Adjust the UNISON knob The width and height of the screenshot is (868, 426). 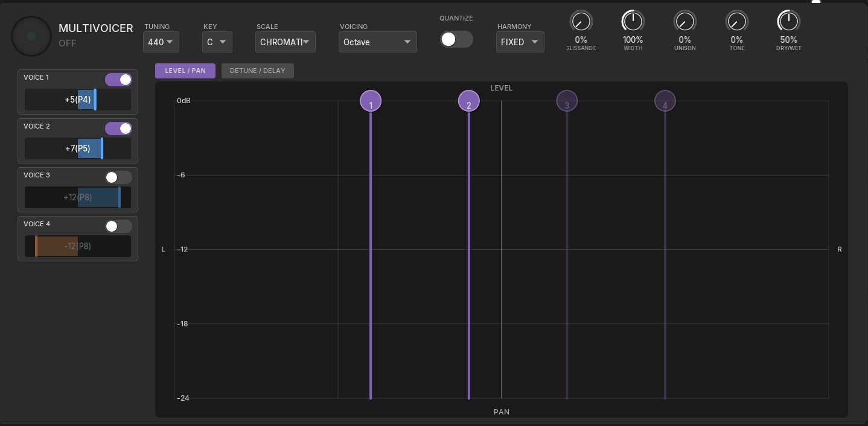(685, 22)
